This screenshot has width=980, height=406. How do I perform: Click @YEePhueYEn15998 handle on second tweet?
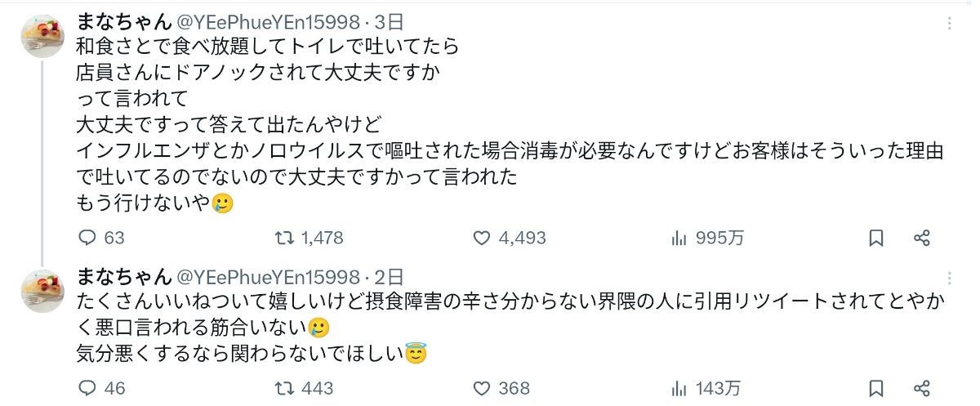268,277
